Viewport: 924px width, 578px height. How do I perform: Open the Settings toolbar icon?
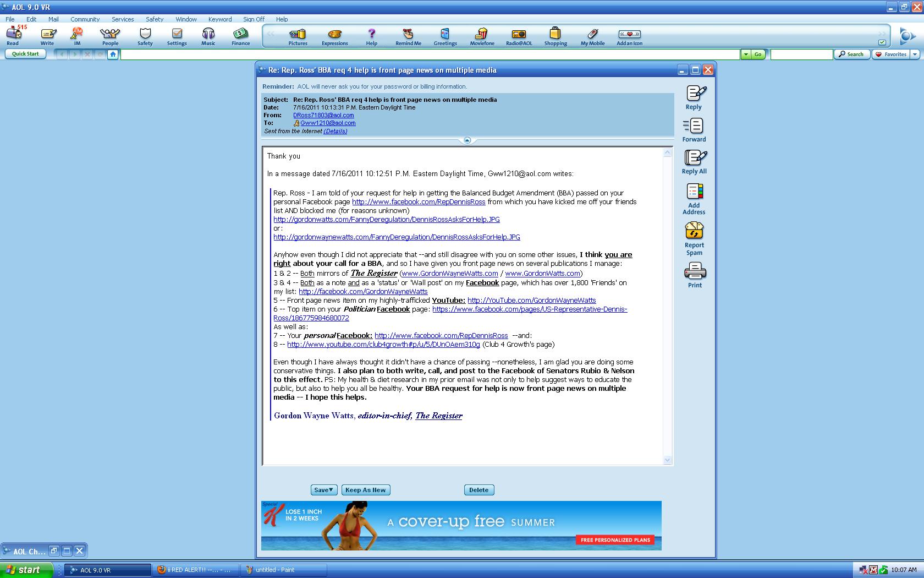click(x=177, y=36)
